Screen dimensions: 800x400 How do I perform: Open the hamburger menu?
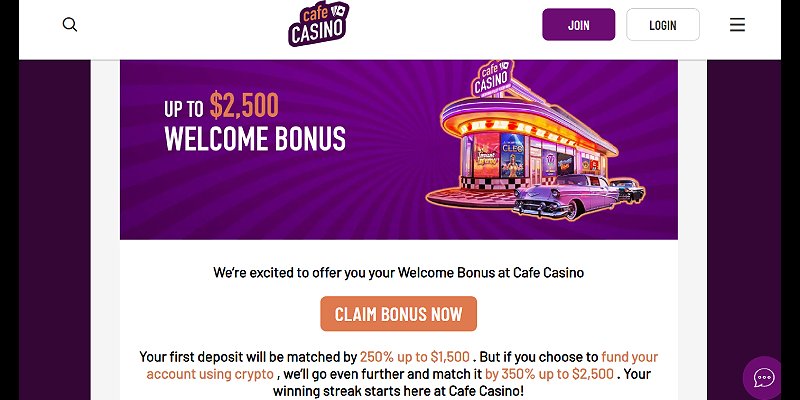[737, 25]
